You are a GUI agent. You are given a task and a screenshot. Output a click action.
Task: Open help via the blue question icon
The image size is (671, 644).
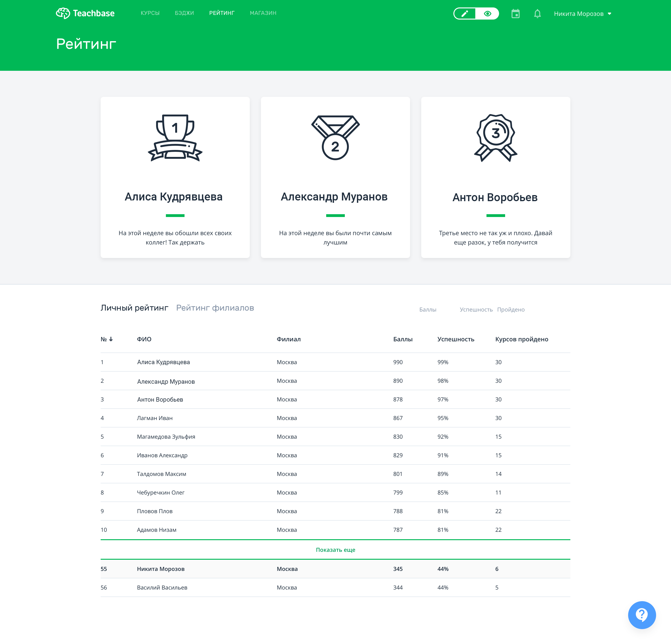tap(642, 615)
